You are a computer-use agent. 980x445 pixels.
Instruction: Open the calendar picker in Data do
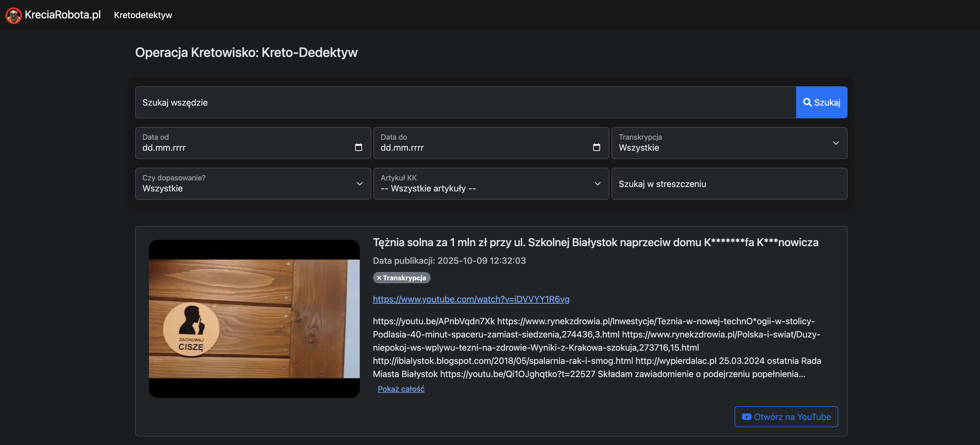596,147
